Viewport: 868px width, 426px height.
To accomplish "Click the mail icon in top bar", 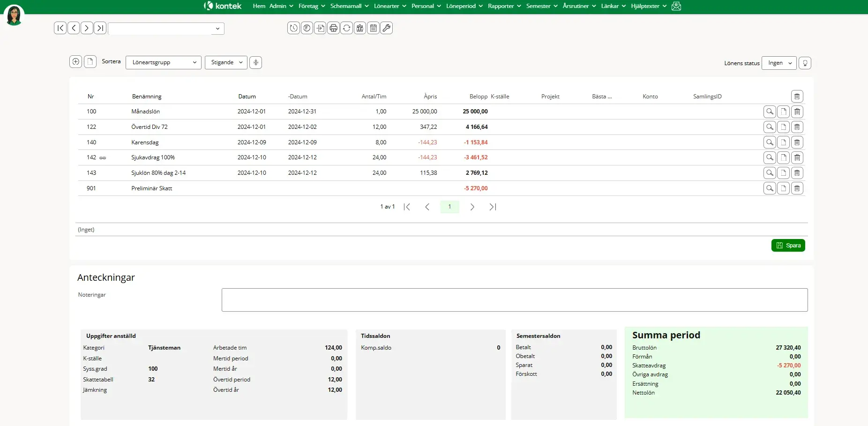I will click(x=676, y=6).
